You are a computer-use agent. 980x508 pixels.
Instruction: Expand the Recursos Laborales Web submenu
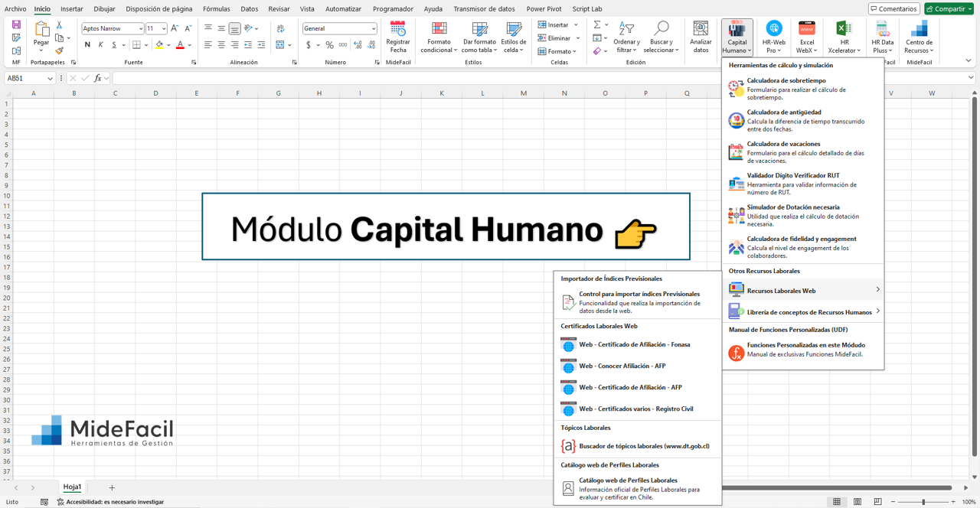coord(802,290)
